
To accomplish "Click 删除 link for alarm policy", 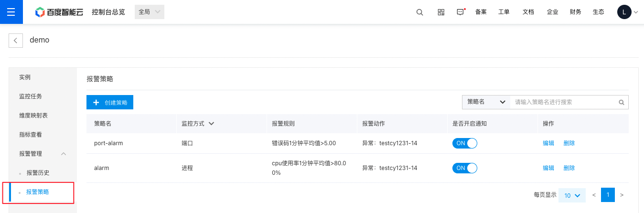I will click(569, 168).
